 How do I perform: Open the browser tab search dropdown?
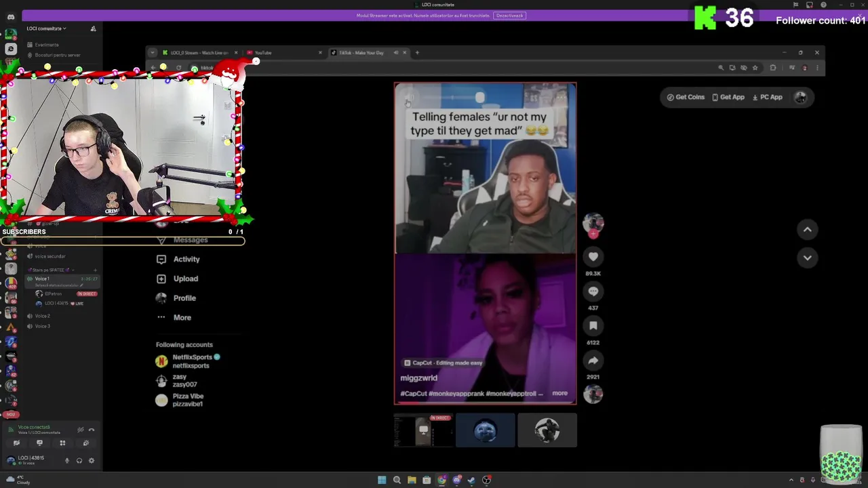click(153, 52)
